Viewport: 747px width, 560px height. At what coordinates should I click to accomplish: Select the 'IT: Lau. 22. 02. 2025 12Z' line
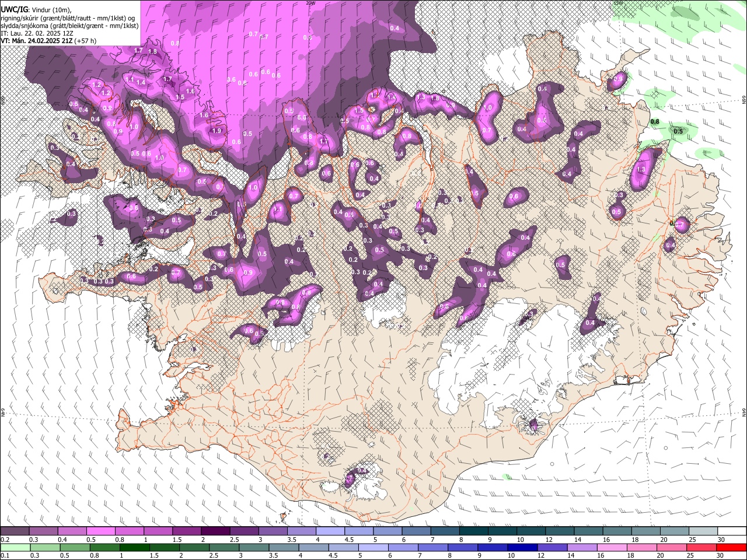coord(37,33)
